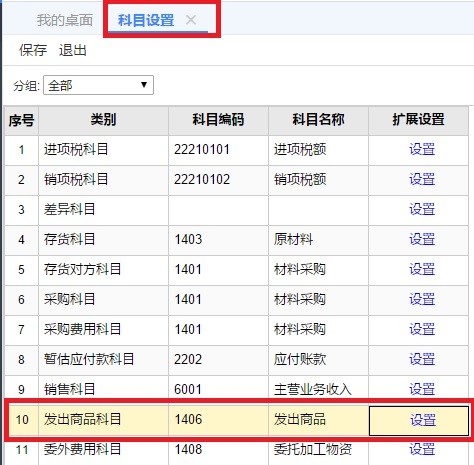The image size is (474, 465).
Task: Click 设置 link for 暂估应付款科目 row
Action: 422,359
